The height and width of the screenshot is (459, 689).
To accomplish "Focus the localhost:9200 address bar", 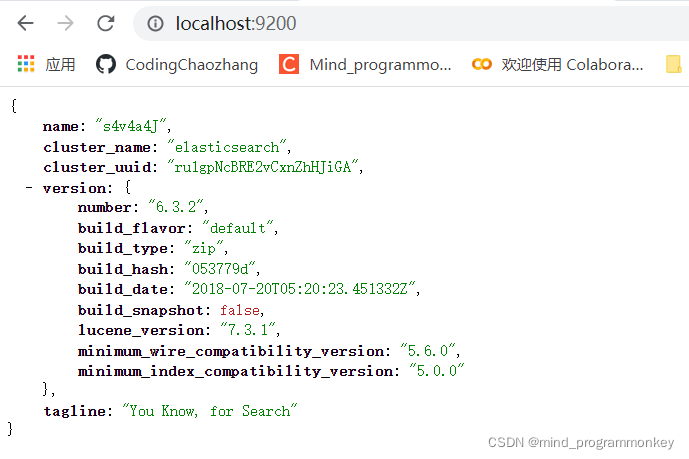I will [411, 24].
